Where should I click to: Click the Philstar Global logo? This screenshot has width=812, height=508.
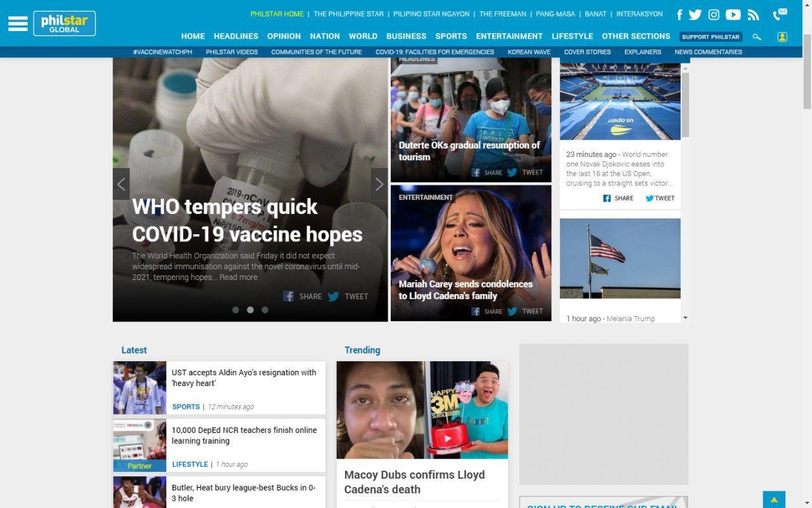click(x=65, y=23)
